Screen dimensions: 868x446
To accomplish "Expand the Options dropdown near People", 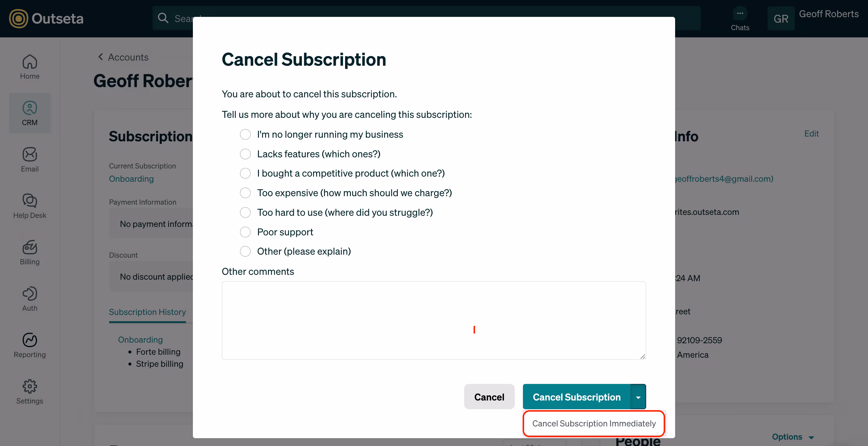I will (793, 437).
